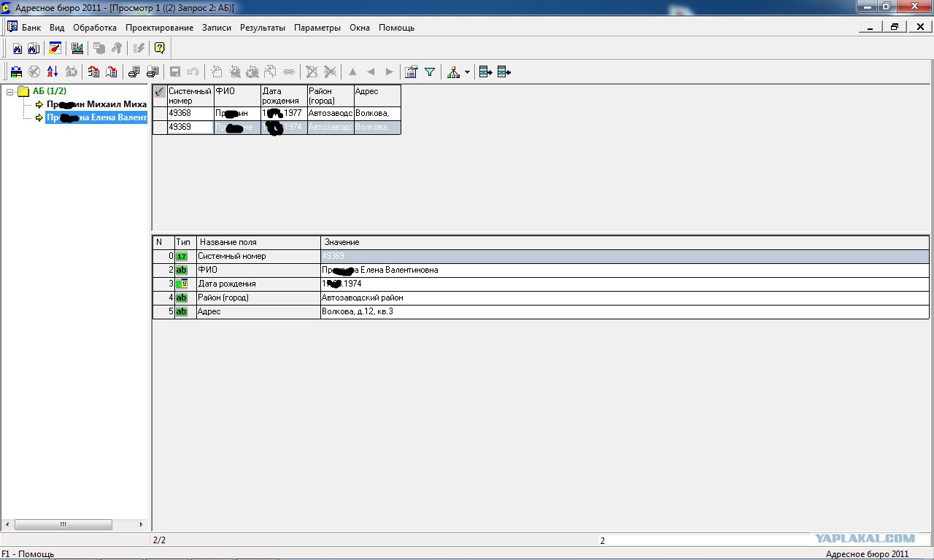This screenshot has width=934, height=560.
Task: Click the tree panel scroll right arrow
Action: point(142,524)
